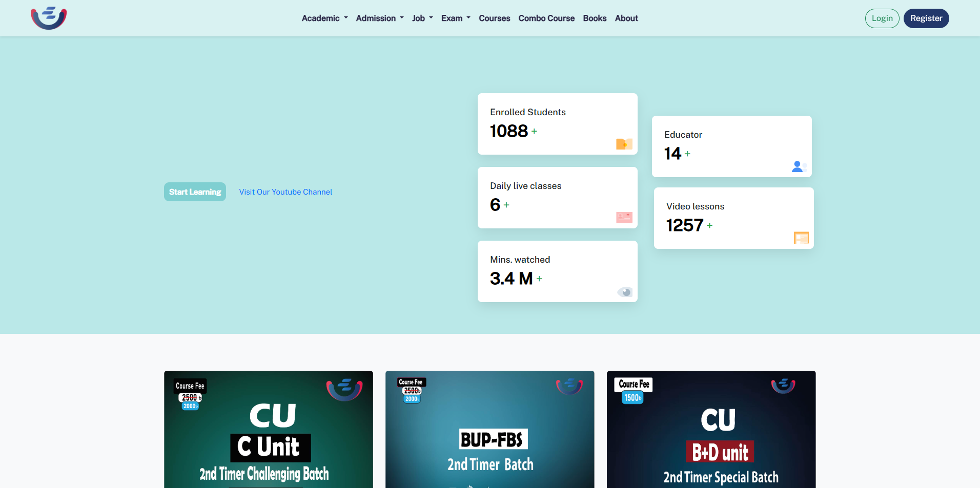Viewport: 980px width, 488px height.
Task: Click the 1257 video lessons count
Action: tap(685, 225)
